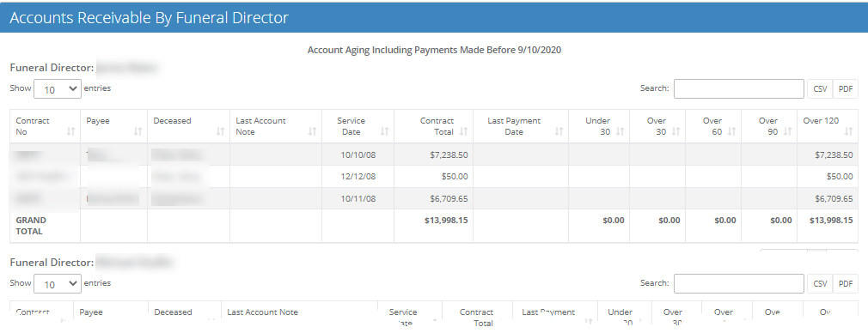
Task: Export second director's table as CSV
Action: click(x=820, y=283)
